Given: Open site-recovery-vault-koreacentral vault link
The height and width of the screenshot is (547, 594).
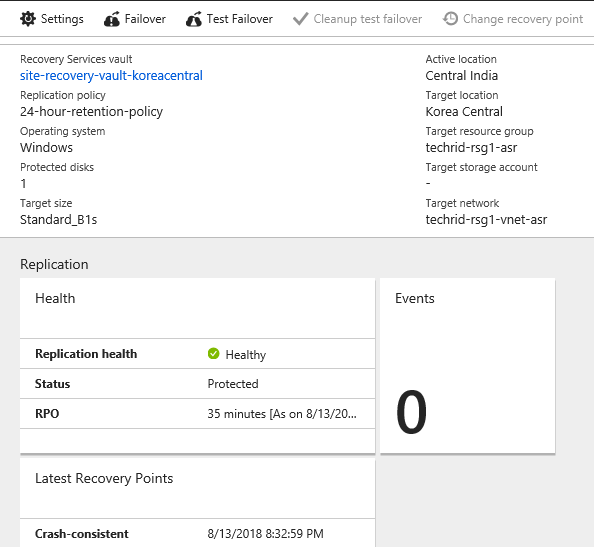Looking at the screenshot, I should 111,75.
